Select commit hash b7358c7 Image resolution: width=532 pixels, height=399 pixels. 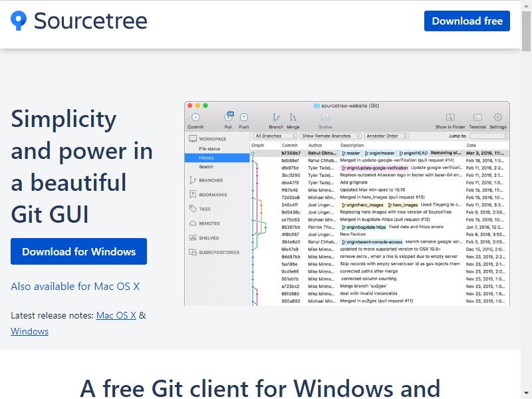[x=291, y=153]
